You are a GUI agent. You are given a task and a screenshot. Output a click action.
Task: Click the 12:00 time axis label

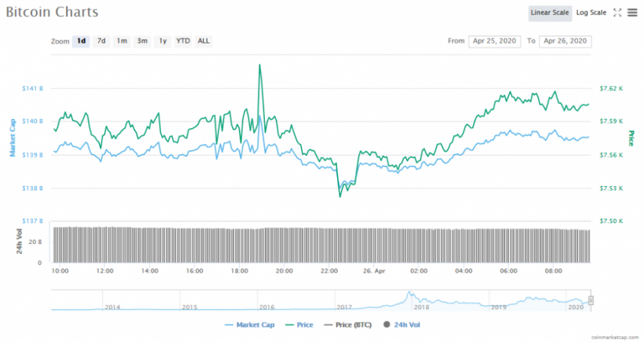coord(104,271)
